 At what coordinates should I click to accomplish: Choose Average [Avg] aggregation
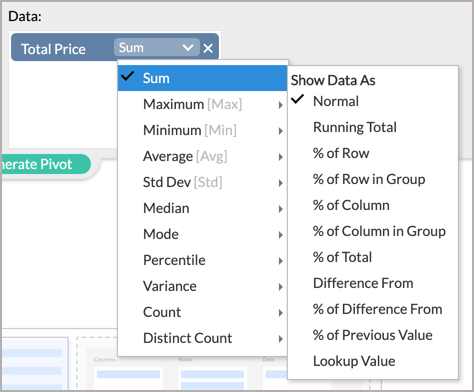pyautogui.click(x=202, y=156)
